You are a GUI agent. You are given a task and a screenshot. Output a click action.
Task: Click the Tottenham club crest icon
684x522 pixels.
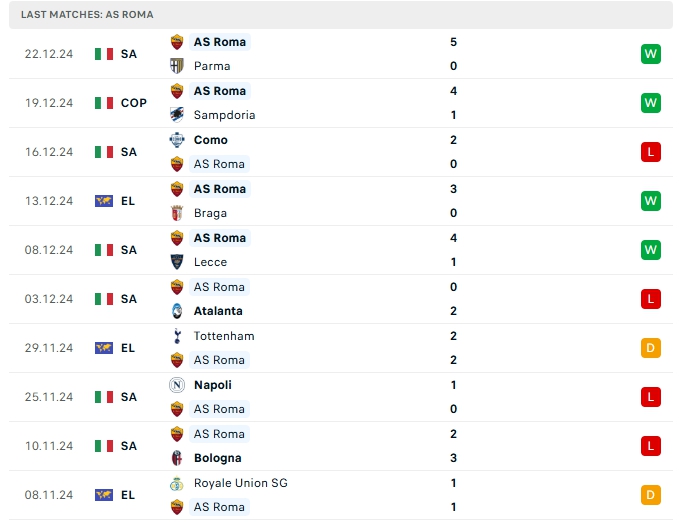(x=178, y=336)
